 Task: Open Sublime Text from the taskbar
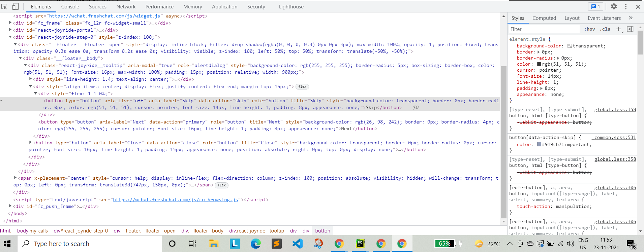[276, 244]
